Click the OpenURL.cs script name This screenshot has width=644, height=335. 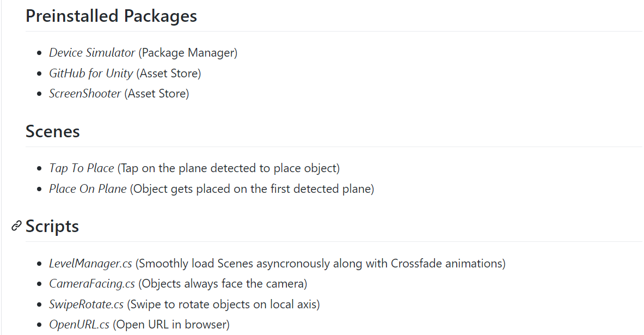click(79, 325)
